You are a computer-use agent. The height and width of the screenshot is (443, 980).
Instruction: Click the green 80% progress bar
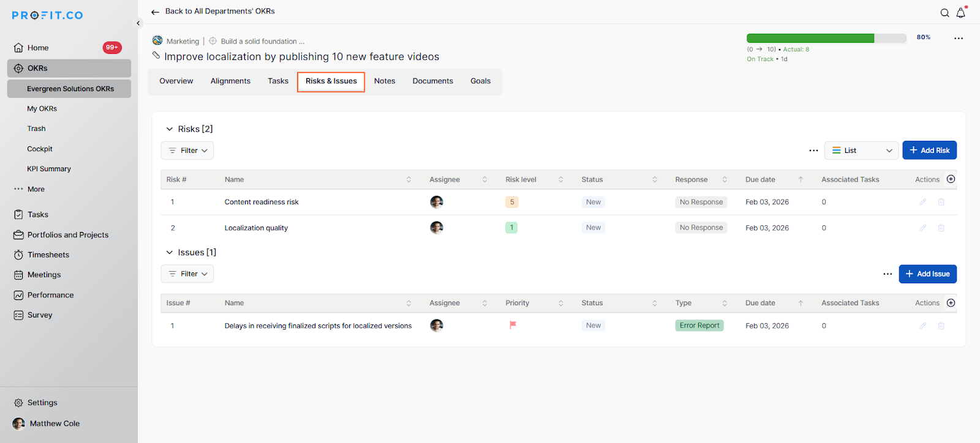click(x=810, y=38)
